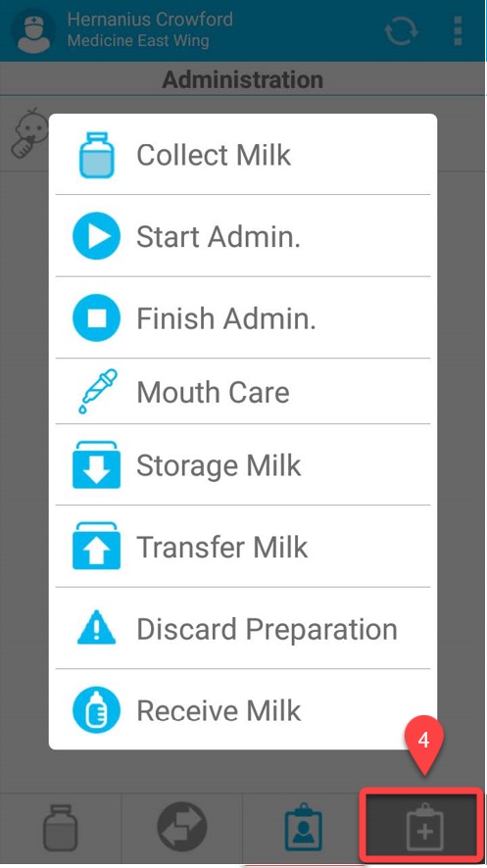
Task: Choose Collect Milk from the menu
Action: point(243,155)
